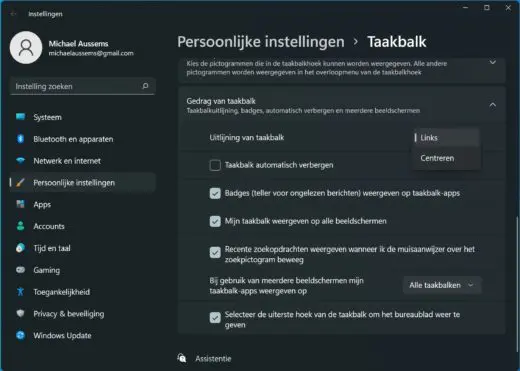This screenshot has height=371, width=520.
Task: Open the Systeem settings icon
Action: point(21,117)
